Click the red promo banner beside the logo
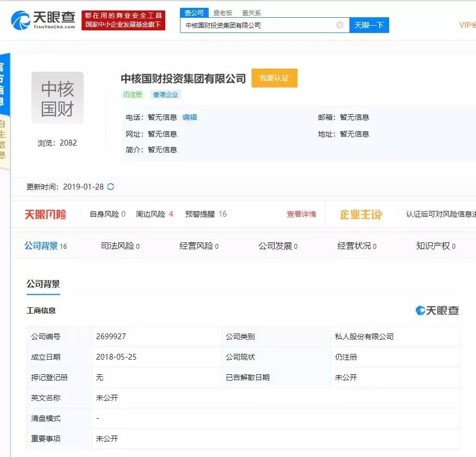This screenshot has height=457, width=476. (123, 19)
